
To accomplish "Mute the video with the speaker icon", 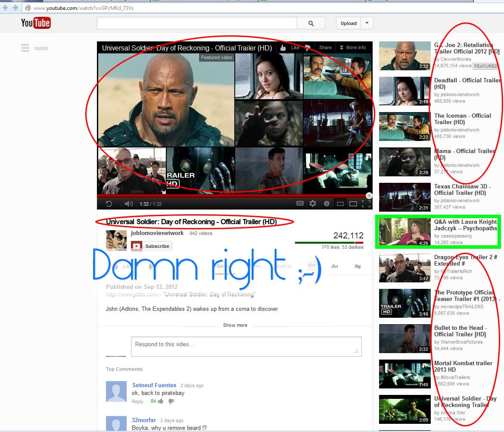I will [128, 204].
